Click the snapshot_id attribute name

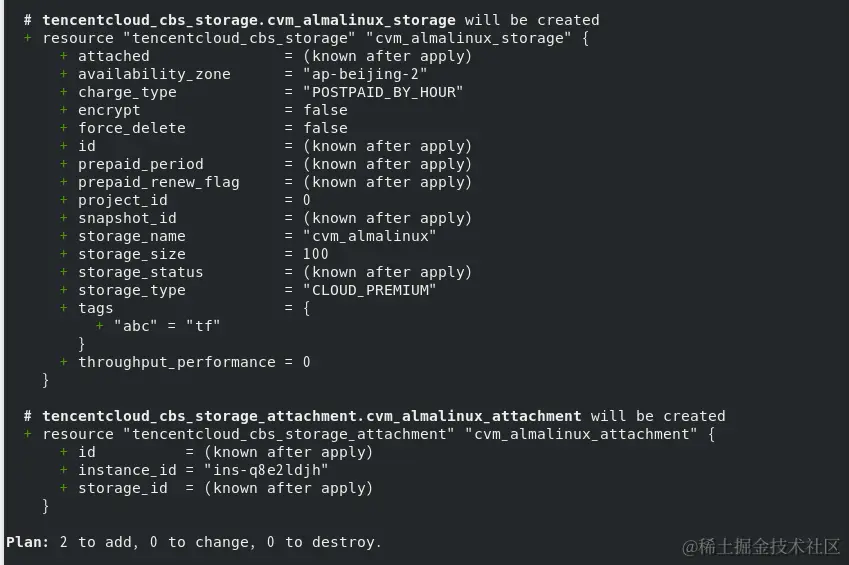point(127,218)
